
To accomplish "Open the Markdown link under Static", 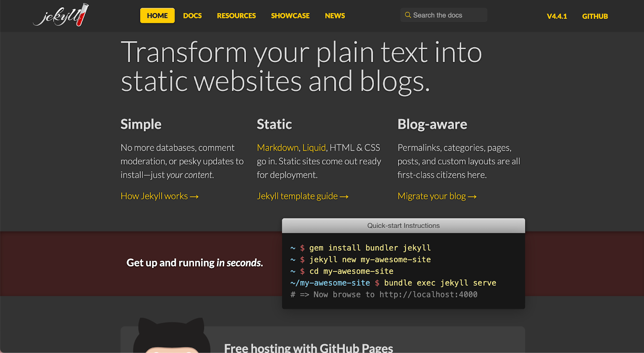I will click(x=278, y=148).
